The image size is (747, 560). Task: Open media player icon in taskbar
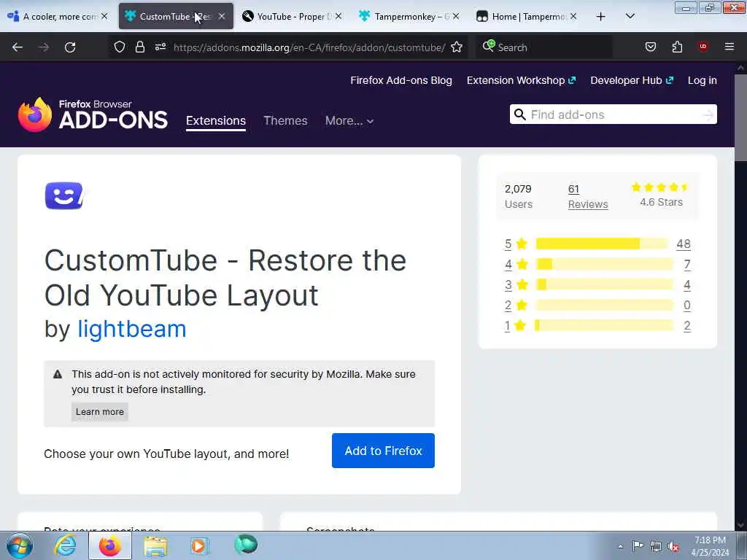(199, 546)
